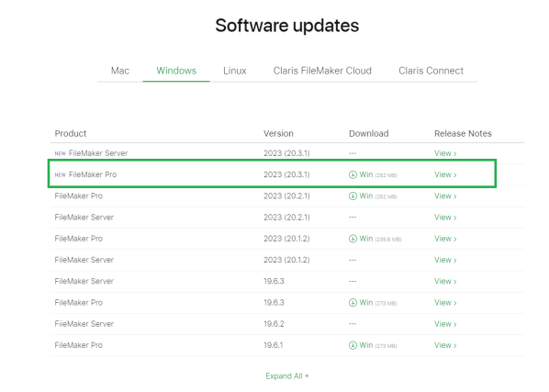The height and width of the screenshot is (392, 549).
Task: Click FileMaker Pro name in 19.6.1 row
Action: point(78,345)
